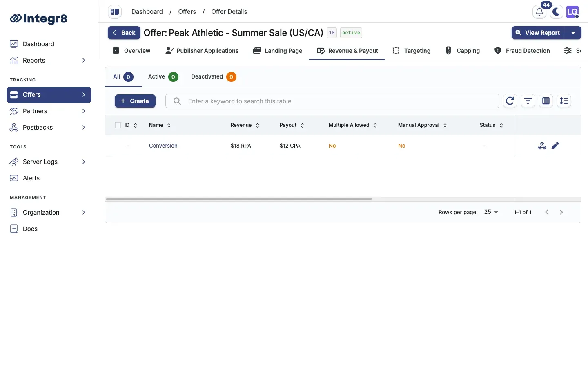
Task: Select the Active filter tab
Action: [163, 77]
